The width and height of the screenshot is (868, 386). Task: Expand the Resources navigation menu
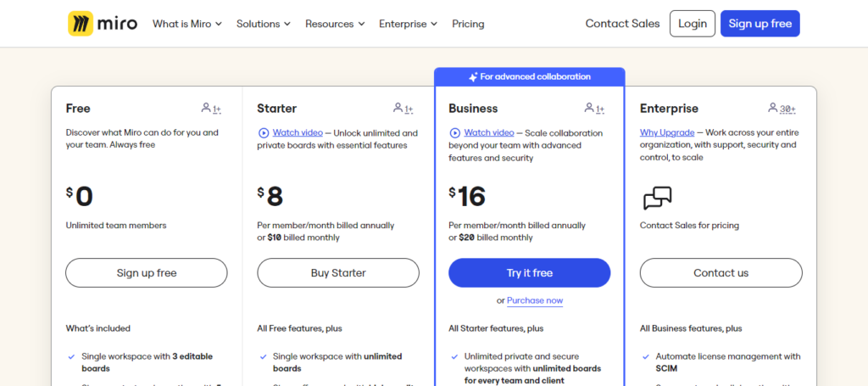[335, 24]
